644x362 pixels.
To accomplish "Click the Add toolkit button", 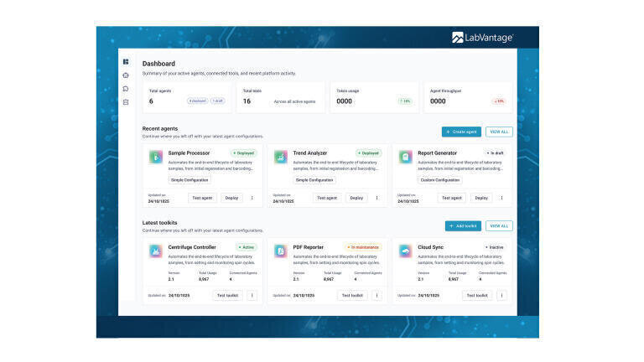I will [x=463, y=226].
